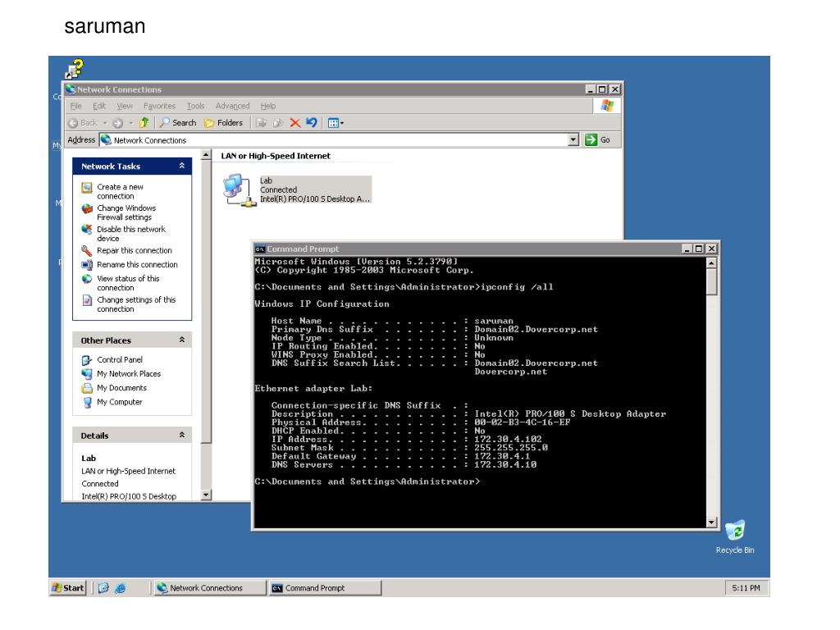This screenshot has width=840, height=630.
Task: Click the IP address 172.30.4.102 text
Action: click(x=508, y=440)
